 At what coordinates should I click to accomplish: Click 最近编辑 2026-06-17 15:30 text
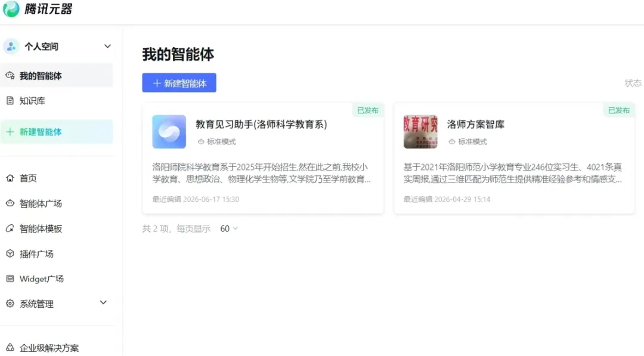pos(196,199)
